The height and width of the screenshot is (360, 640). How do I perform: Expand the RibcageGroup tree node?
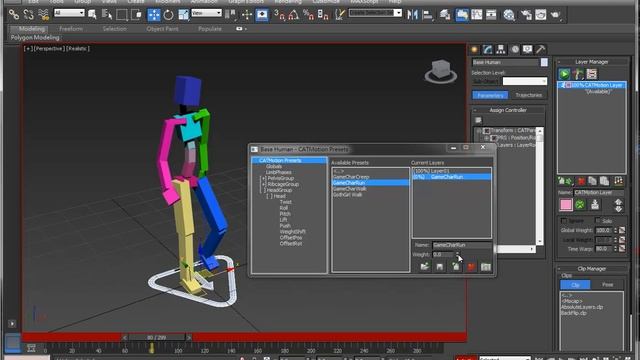point(264,184)
